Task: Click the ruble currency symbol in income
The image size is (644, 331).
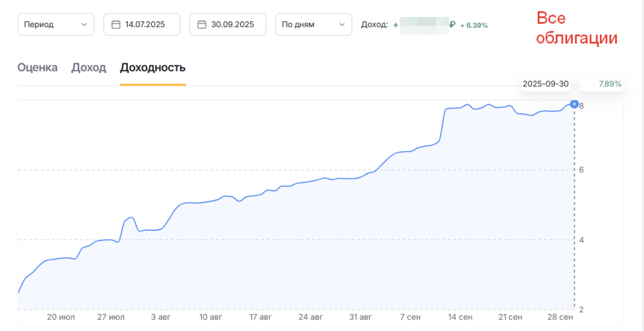Action: click(x=452, y=25)
